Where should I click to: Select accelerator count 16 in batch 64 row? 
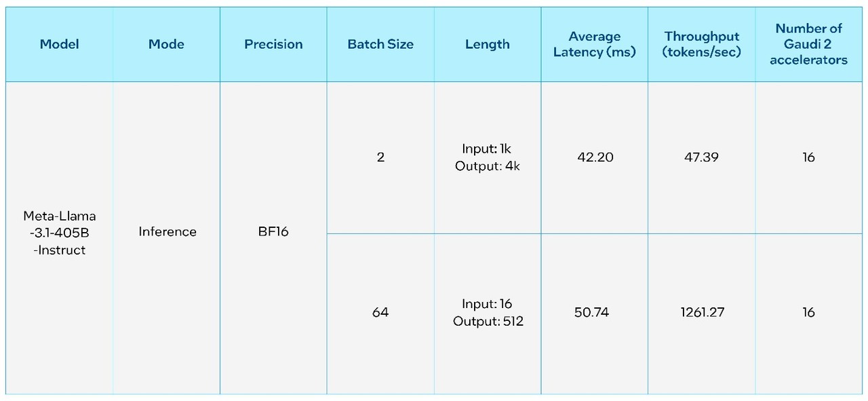click(808, 313)
